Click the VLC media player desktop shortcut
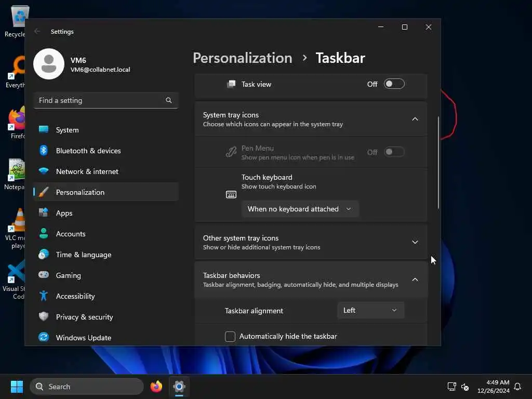 (15, 229)
